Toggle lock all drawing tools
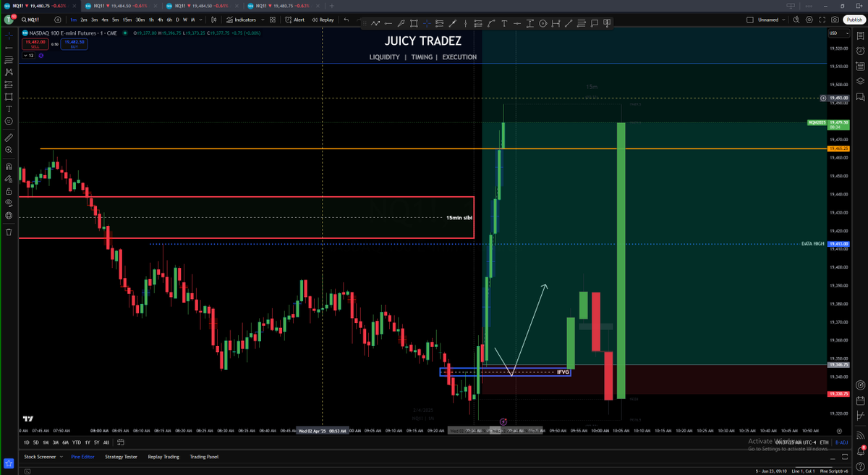This screenshot has height=475, width=868. (x=9, y=191)
